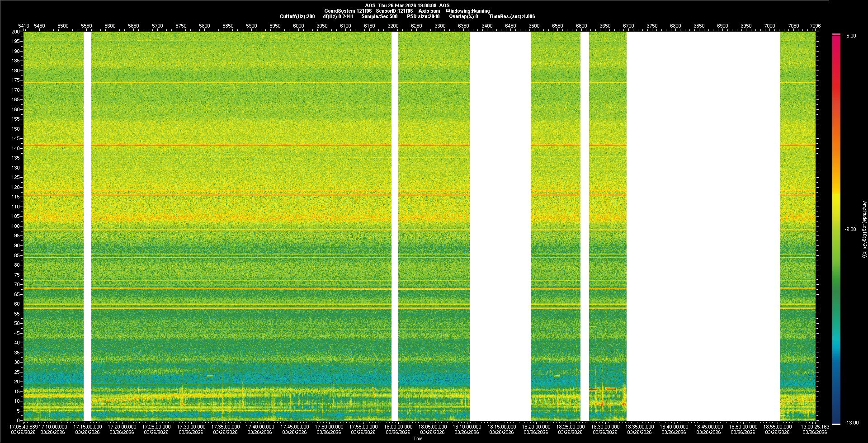868x443 pixels.
Task: Click the SensorID:121f05 header text
Action: pyautogui.click(x=394, y=11)
